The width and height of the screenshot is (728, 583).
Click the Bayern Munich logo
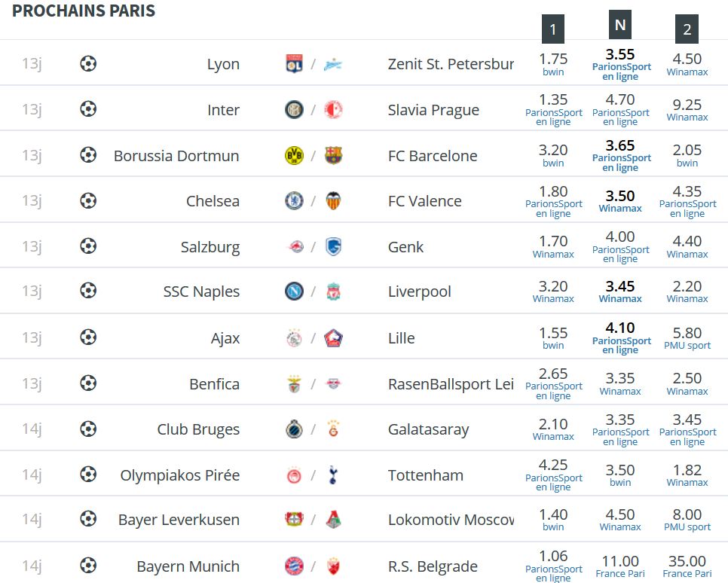coord(294,566)
